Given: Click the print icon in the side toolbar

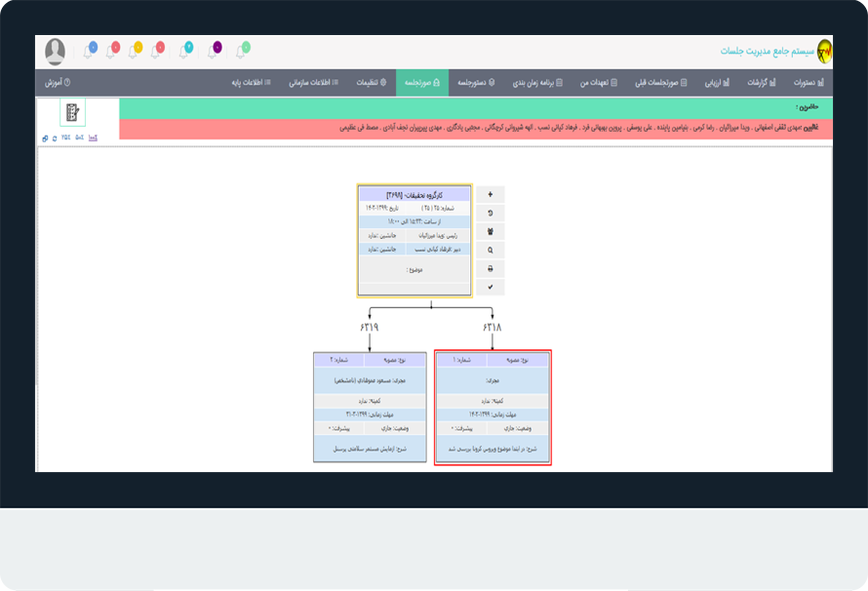Looking at the screenshot, I should coord(490,268).
